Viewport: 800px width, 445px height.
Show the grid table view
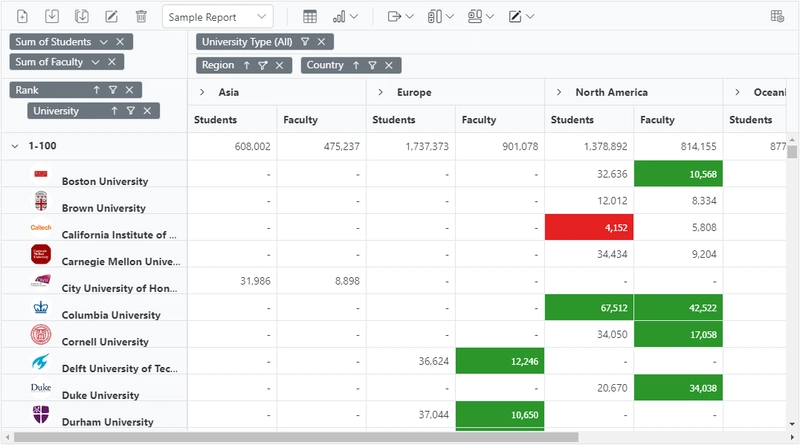click(x=310, y=17)
